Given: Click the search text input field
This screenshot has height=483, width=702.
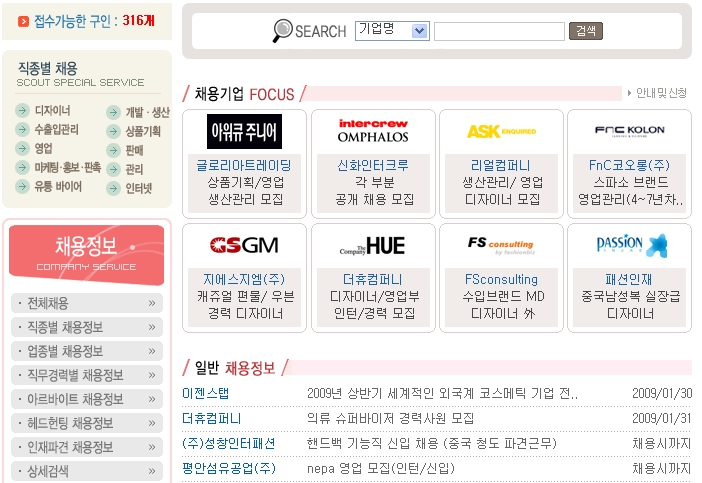Looking at the screenshot, I should point(499,31).
